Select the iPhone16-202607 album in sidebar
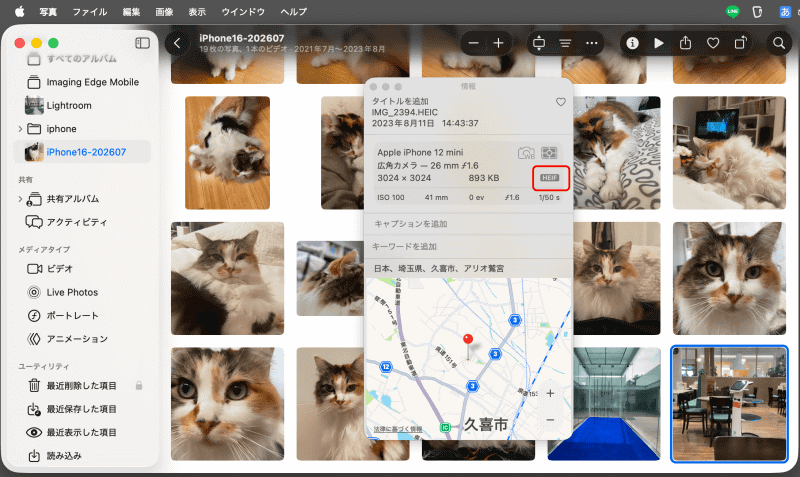800x477 pixels. 82,152
